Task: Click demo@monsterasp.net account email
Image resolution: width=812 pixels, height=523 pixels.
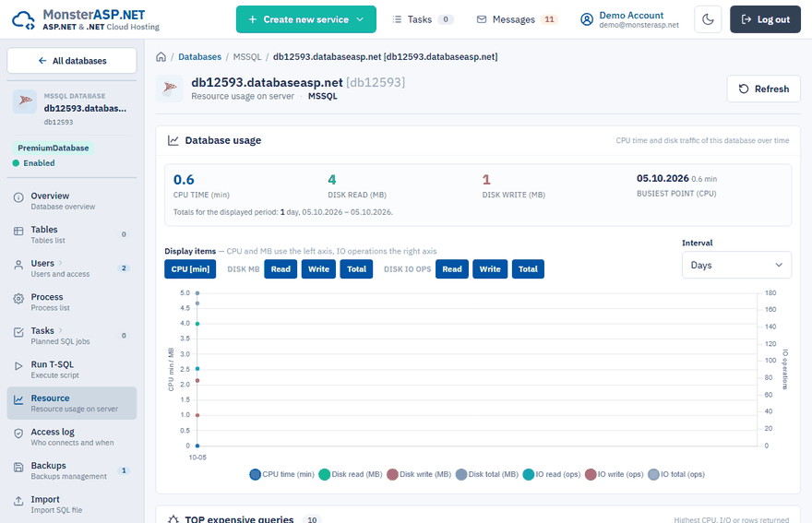Action: point(639,25)
